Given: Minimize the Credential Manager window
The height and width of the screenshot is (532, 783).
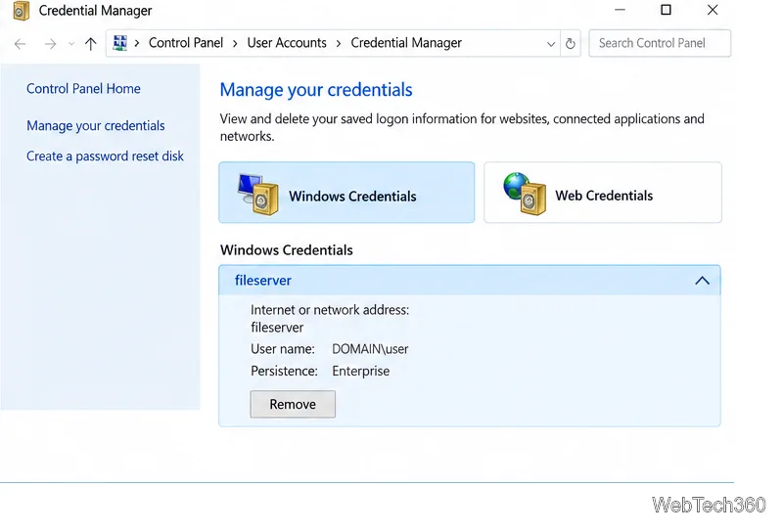Looking at the screenshot, I should [x=620, y=10].
